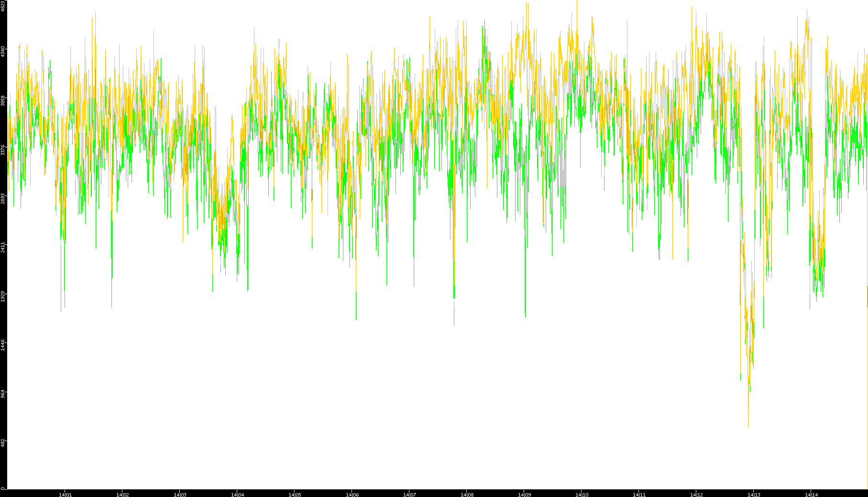The width and height of the screenshot is (868, 497).
Task: Click the 3376 y-axis label
Action: 3,150
